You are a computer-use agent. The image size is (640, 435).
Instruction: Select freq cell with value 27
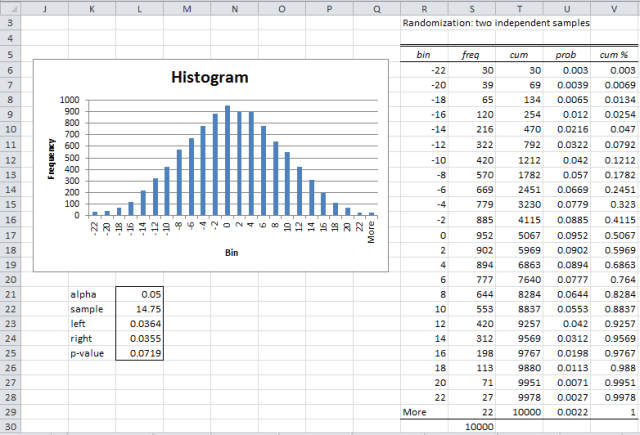472,397
